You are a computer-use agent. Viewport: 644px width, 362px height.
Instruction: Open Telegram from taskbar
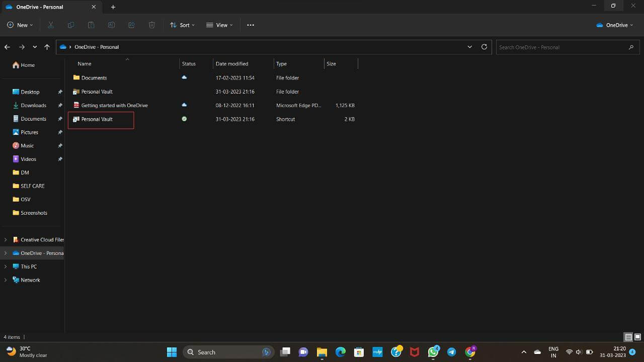point(452,352)
